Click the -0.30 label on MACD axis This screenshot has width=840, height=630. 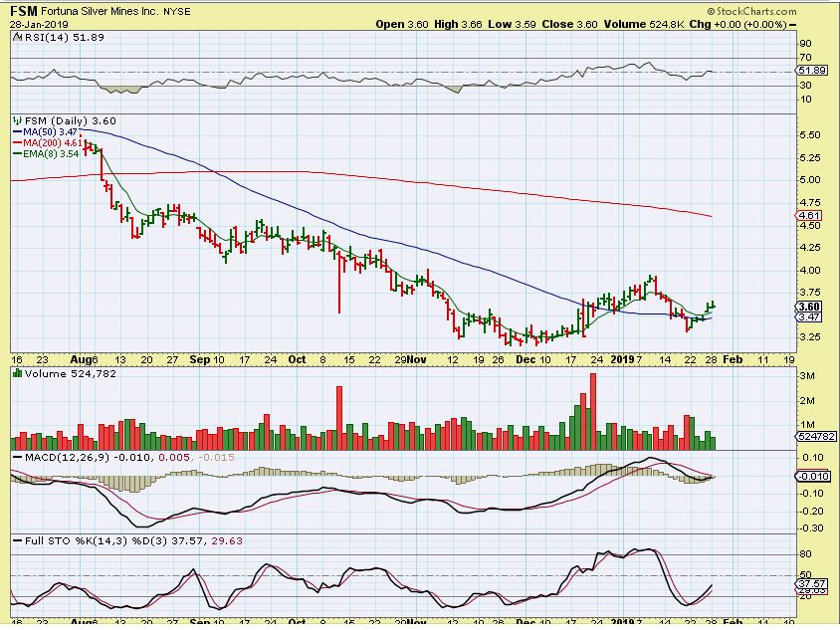(x=810, y=528)
